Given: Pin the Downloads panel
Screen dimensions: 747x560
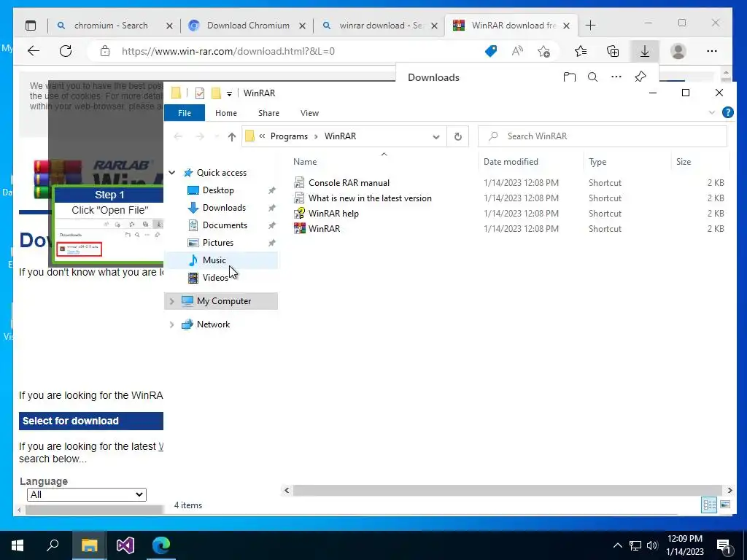Looking at the screenshot, I should [640, 77].
